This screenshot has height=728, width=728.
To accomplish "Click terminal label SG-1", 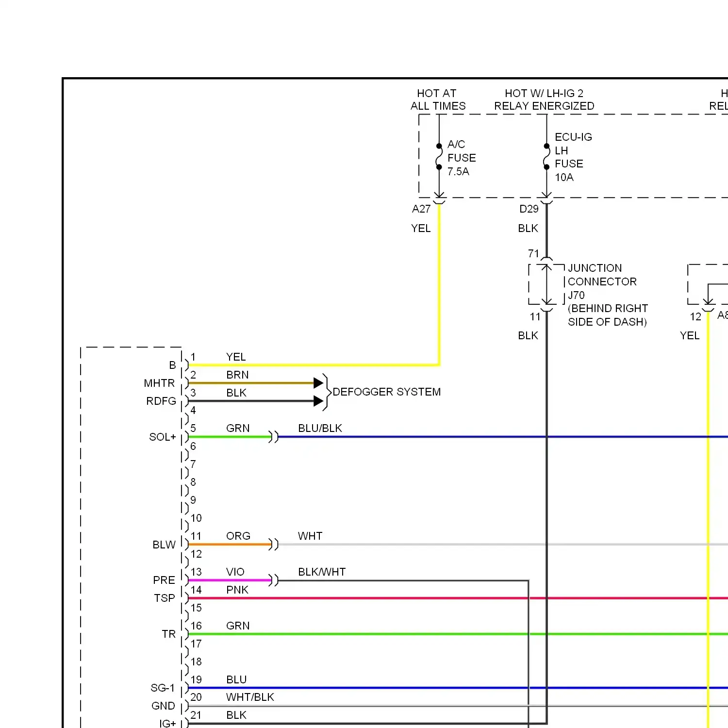I will coord(163,688).
